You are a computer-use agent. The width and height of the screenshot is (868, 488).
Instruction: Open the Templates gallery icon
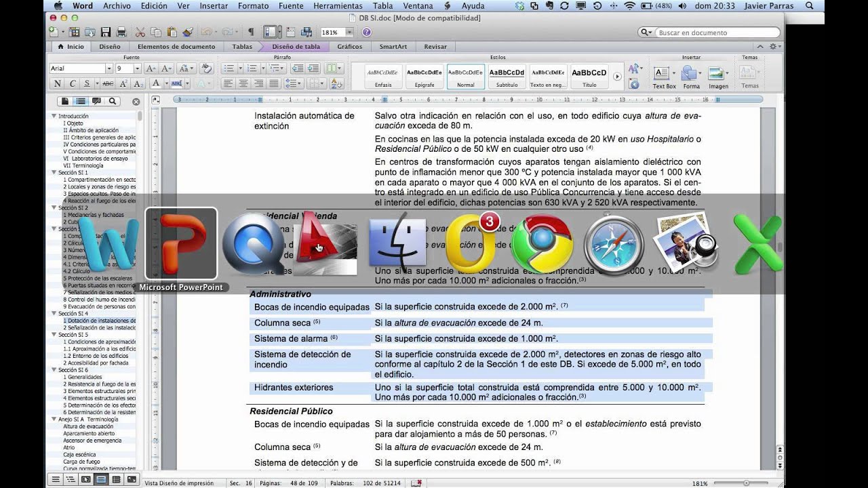pyautogui.click(x=73, y=32)
